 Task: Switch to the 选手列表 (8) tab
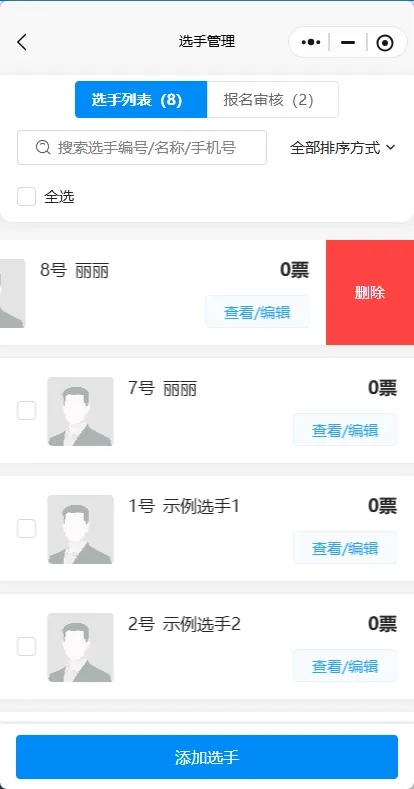coord(141,100)
